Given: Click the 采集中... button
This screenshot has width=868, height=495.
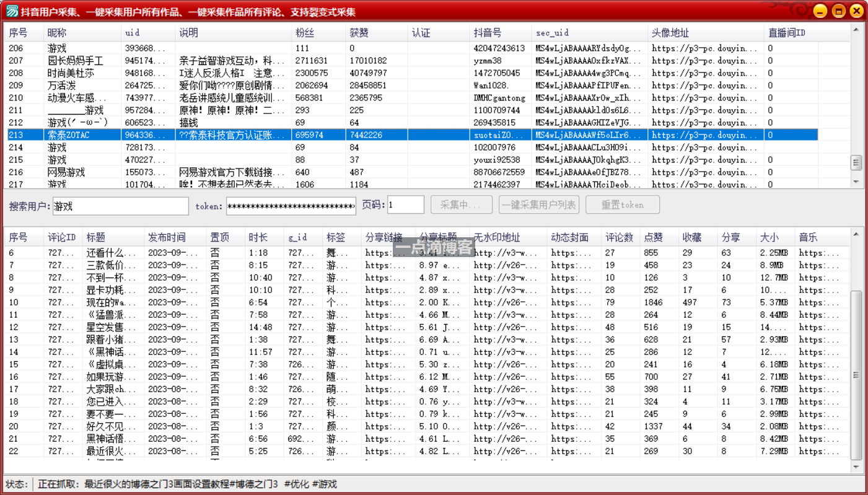Looking at the screenshot, I should pyautogui.click(x=461, y=205).
